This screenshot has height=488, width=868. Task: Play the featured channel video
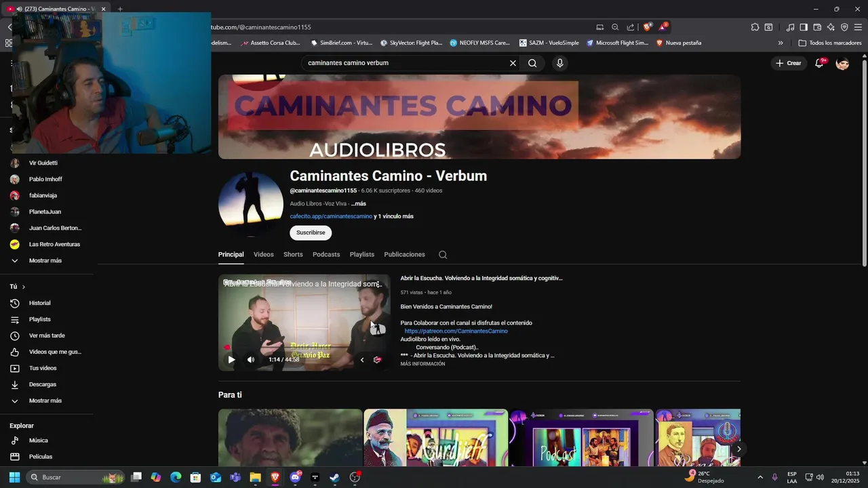click(x=231, y=360)
